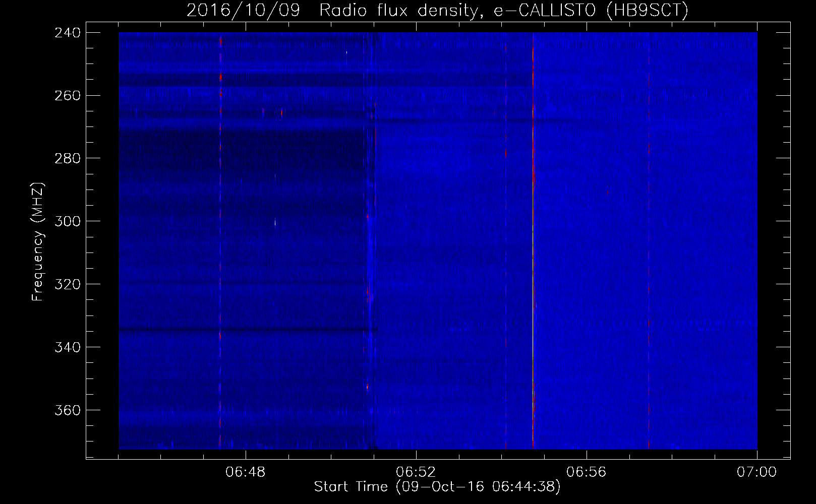
Task: Click the 300 frequency tick label
Action: click(67, 221)
